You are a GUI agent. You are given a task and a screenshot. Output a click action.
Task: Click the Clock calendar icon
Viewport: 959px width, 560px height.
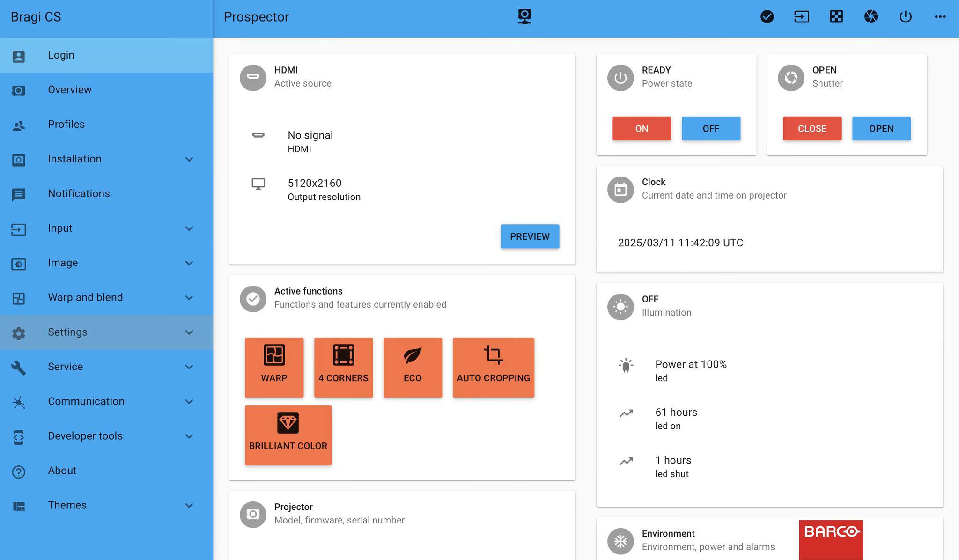pos(620,190)
